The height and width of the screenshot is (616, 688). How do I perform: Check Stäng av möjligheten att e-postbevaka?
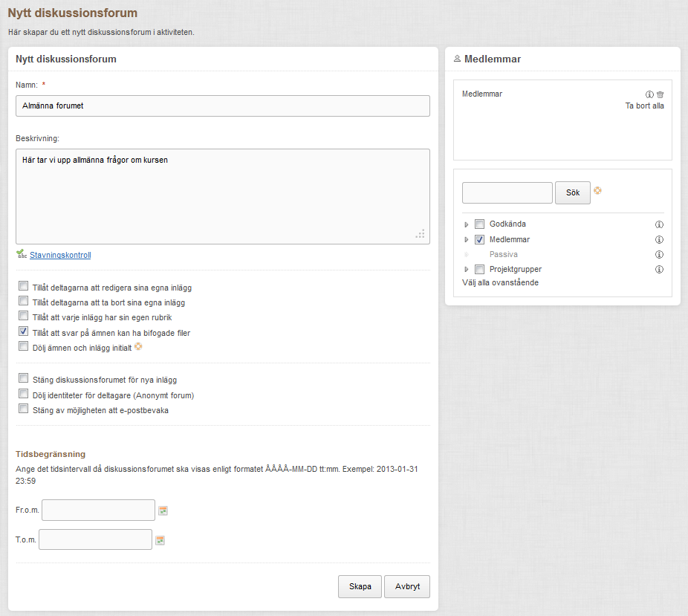pyautogui.click(x=24, y=409)
